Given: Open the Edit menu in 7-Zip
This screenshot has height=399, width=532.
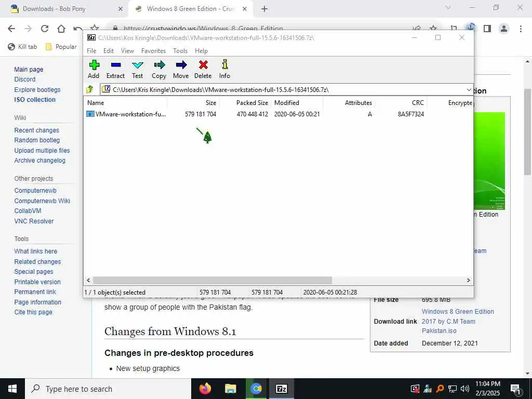Looking at the screenshot, I should click(109, 51).
